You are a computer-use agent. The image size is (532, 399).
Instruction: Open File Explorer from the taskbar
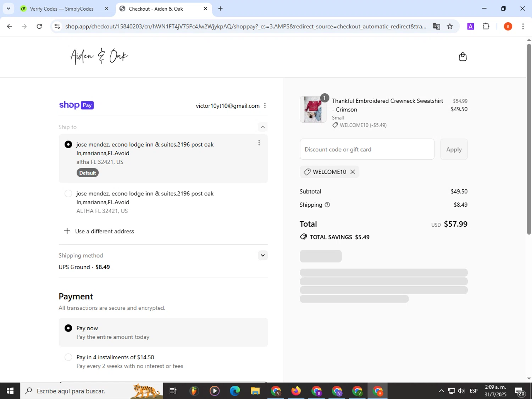tap(255, 391)
